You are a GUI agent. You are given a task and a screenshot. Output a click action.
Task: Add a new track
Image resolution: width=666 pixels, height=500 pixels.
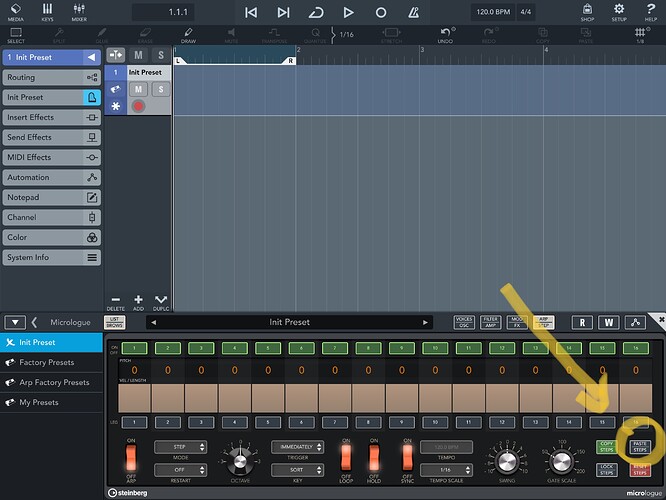138,303
